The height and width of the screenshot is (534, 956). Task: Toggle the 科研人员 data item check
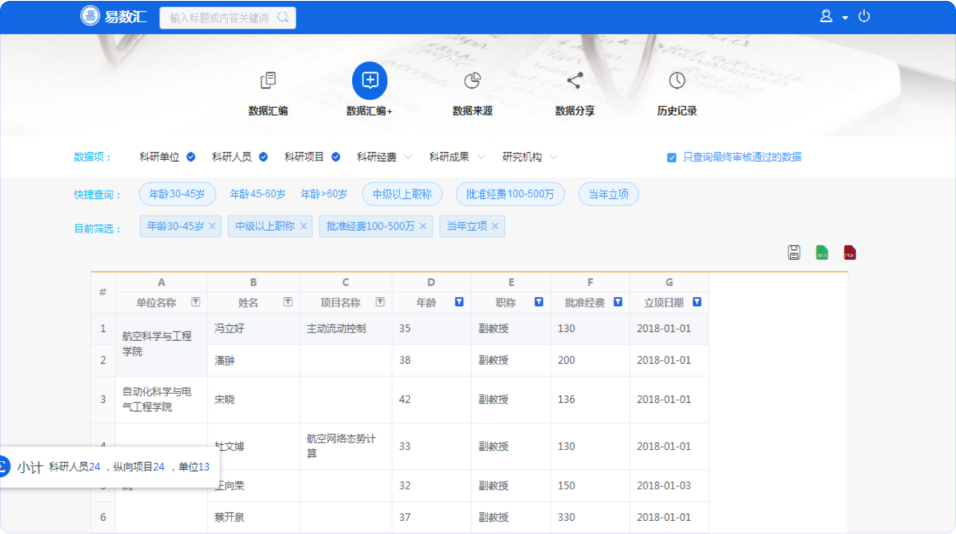pos(263,157)
